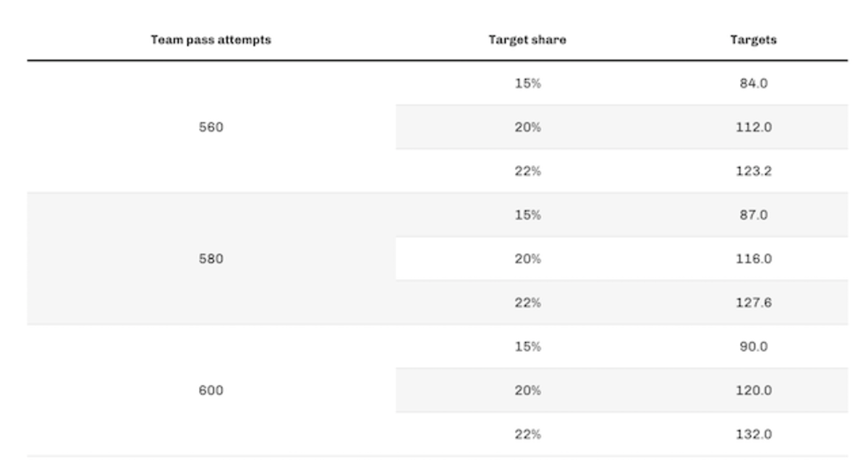Select the 123.2 targets cell
Image resolution: width=868 pixels, height=468 pixels.
tap(753, 171)
